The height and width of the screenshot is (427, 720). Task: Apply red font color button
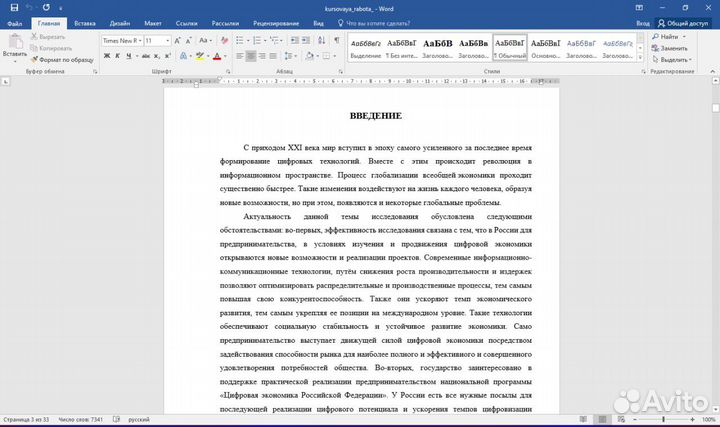coord(217,56)
